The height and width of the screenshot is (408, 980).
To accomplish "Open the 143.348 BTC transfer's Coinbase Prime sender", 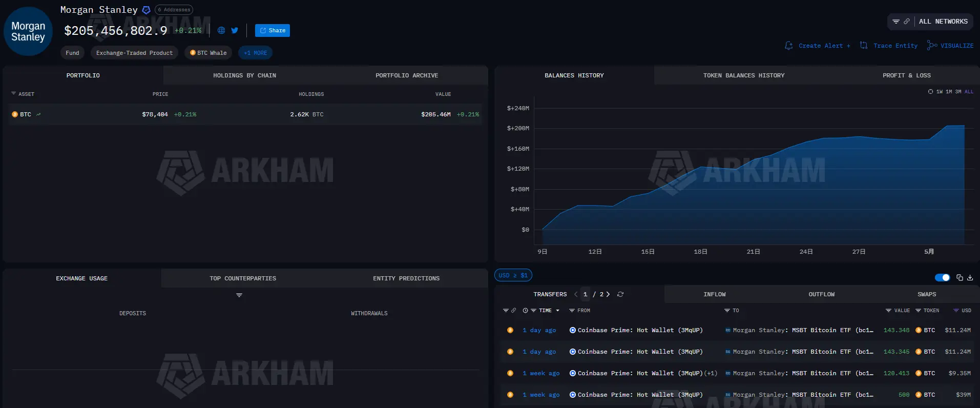I will [640, 330].
